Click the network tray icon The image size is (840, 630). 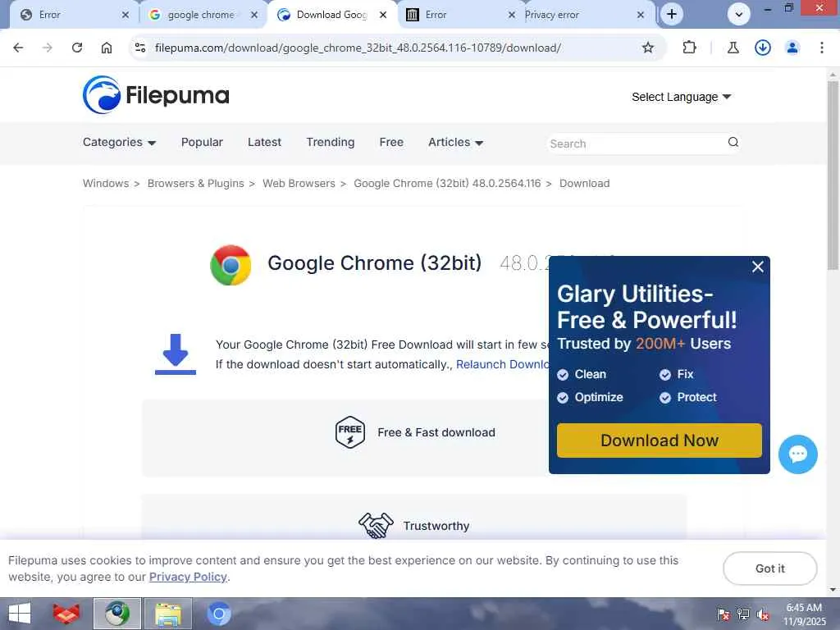[743, 614]
